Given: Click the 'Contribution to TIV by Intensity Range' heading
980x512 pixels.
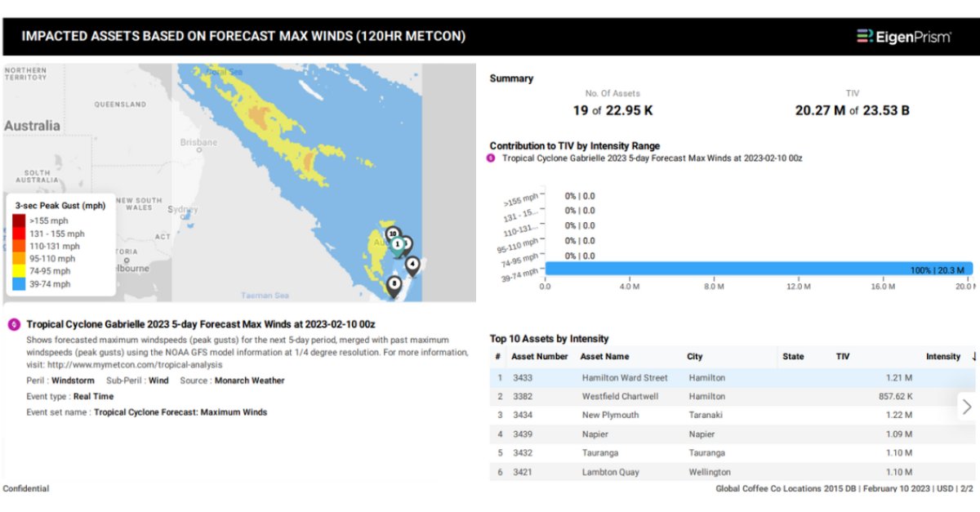Looking at the screenshot, I should click(x=575, y=146).
